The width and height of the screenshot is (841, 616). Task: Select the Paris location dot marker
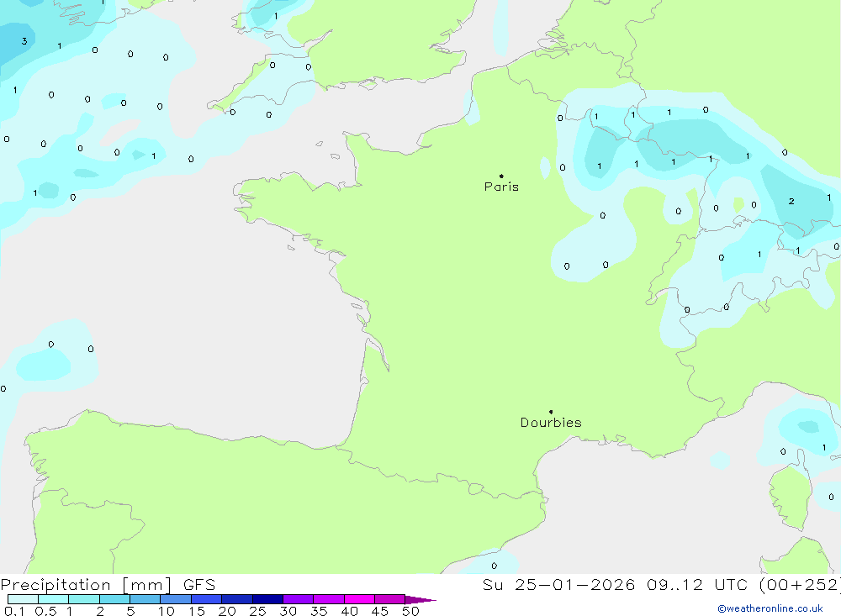501,176
